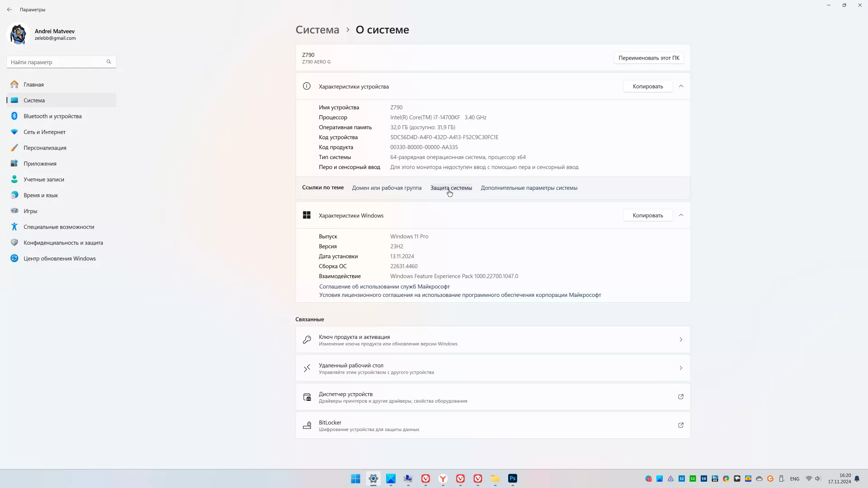Open Главная from the sidebar
The height and width of the screenshot is (488, 868).
point(61,84)
